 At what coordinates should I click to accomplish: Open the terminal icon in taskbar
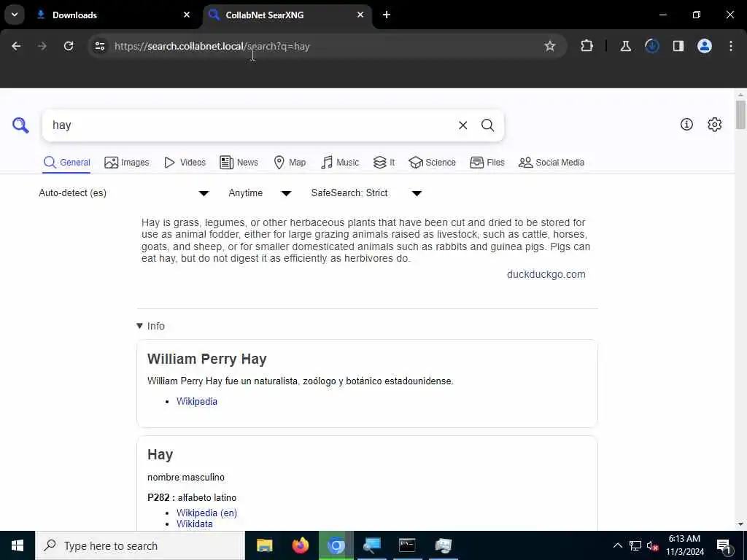pos(407,545)
